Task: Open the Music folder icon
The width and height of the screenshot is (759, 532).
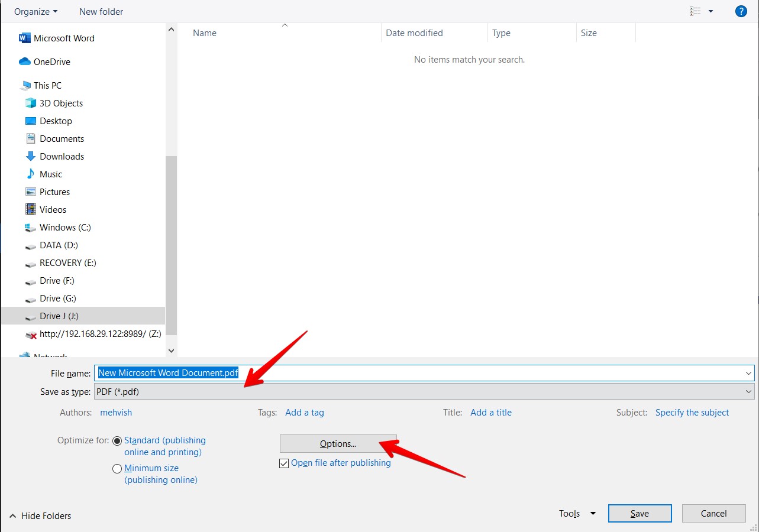Action: click(x=31, y=174)
